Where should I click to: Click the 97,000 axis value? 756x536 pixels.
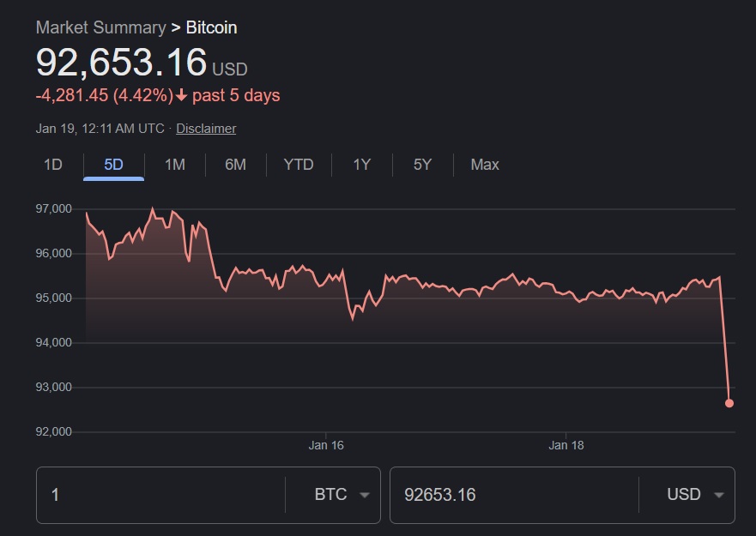click(53, 208)
